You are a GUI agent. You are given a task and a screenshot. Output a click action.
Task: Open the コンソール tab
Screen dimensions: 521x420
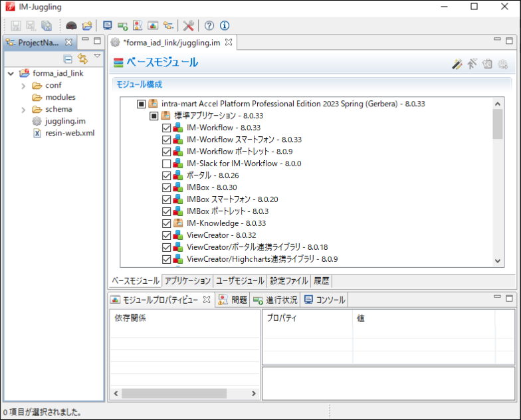coord(325,300)
